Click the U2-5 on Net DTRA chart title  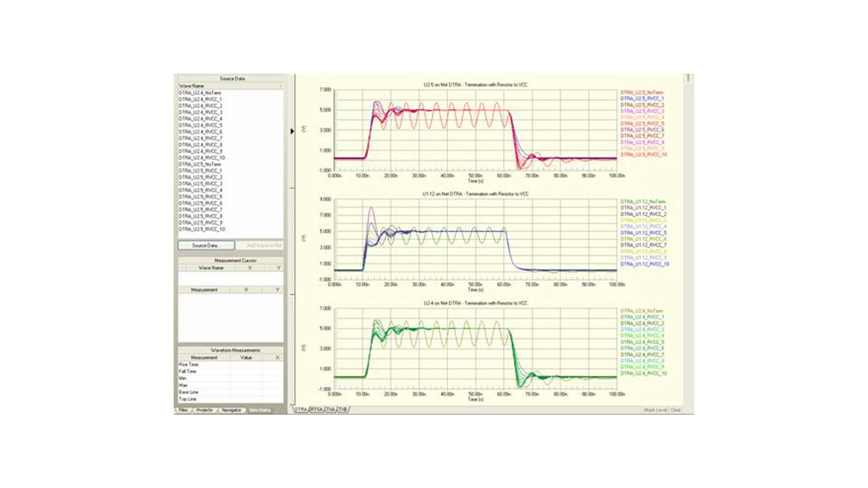(x=475, y=85)
